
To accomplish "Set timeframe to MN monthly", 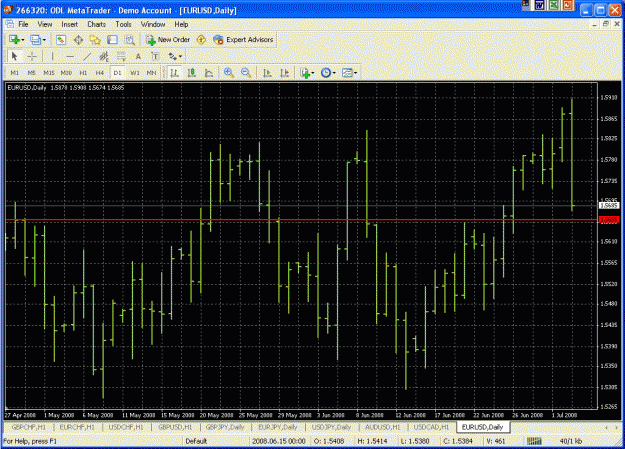I will click(151, 73).
